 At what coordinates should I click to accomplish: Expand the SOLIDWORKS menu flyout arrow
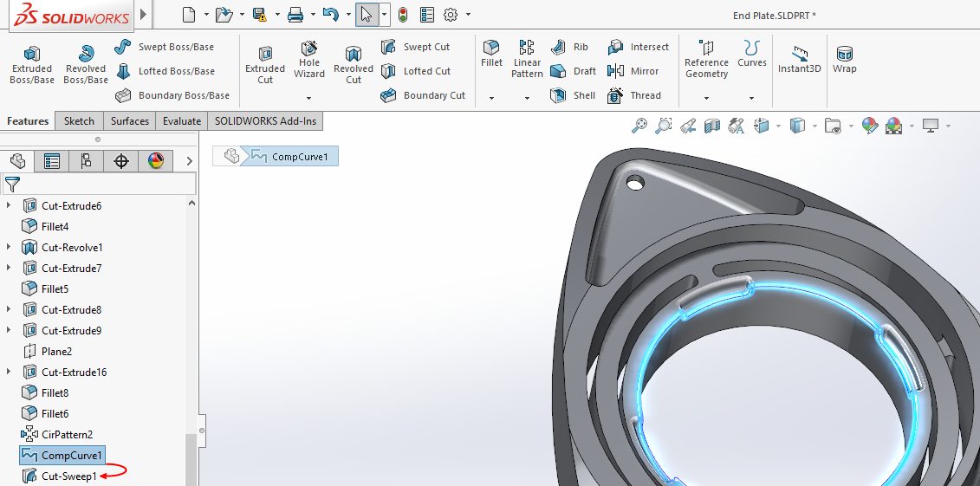(x=144, y=14)
